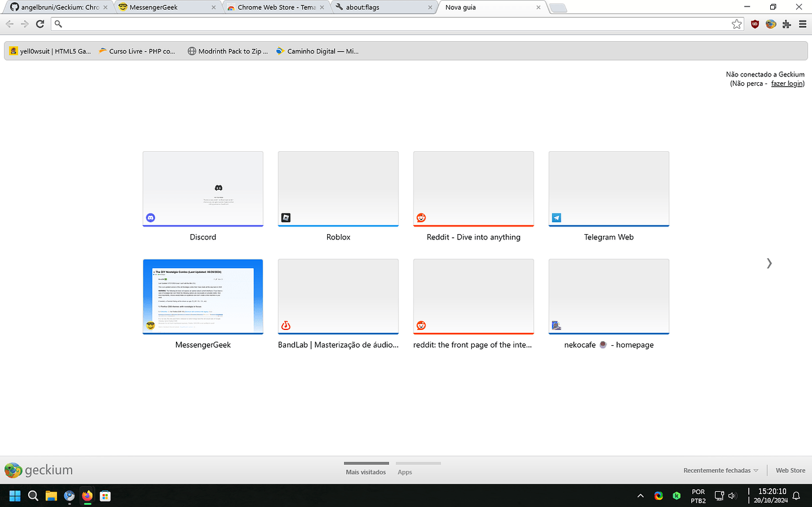Open the hamburger menu of Geckium

click(803, 24)
